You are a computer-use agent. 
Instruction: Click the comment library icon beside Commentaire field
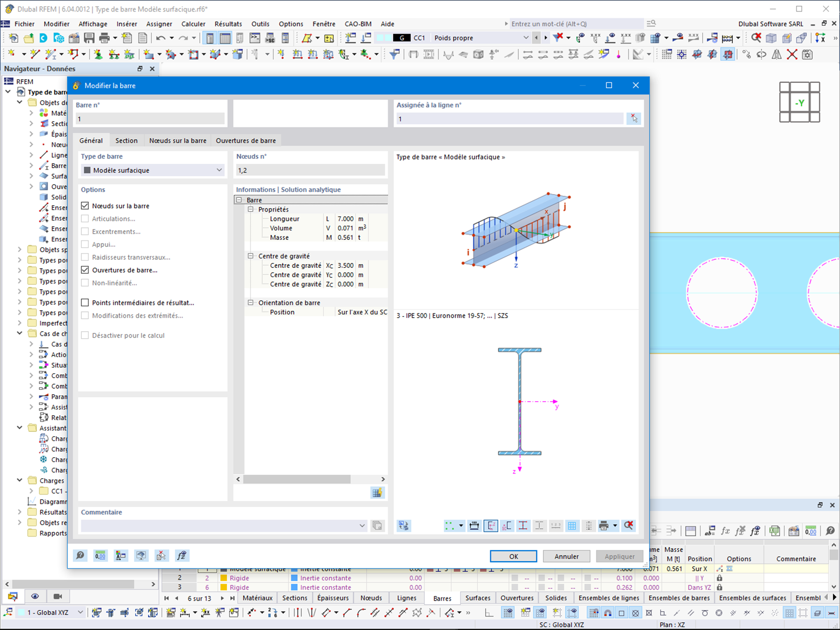pos(377,526)
